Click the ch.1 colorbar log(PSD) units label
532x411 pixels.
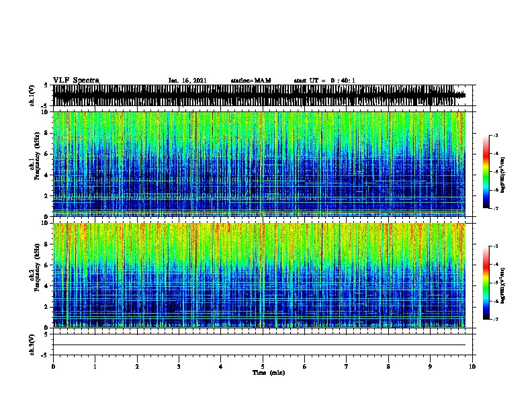point(503,175)
